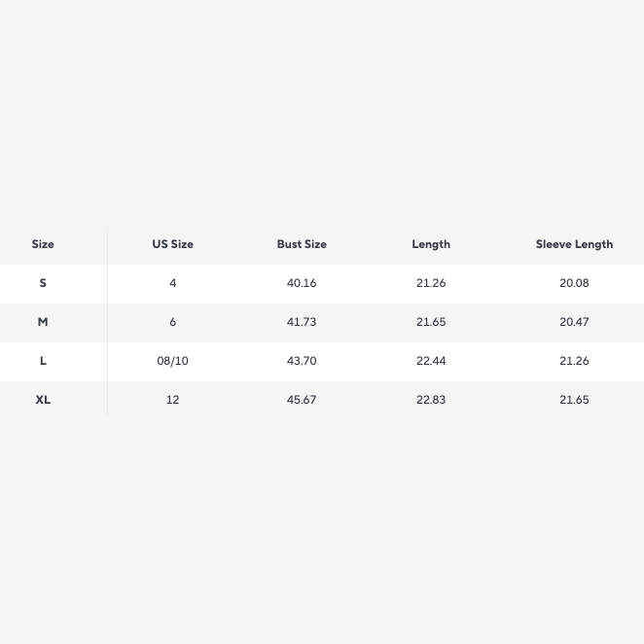The image size is (644, 644).
Task: Click bust size 45.67 for XL
Action: tap(302, 400)
